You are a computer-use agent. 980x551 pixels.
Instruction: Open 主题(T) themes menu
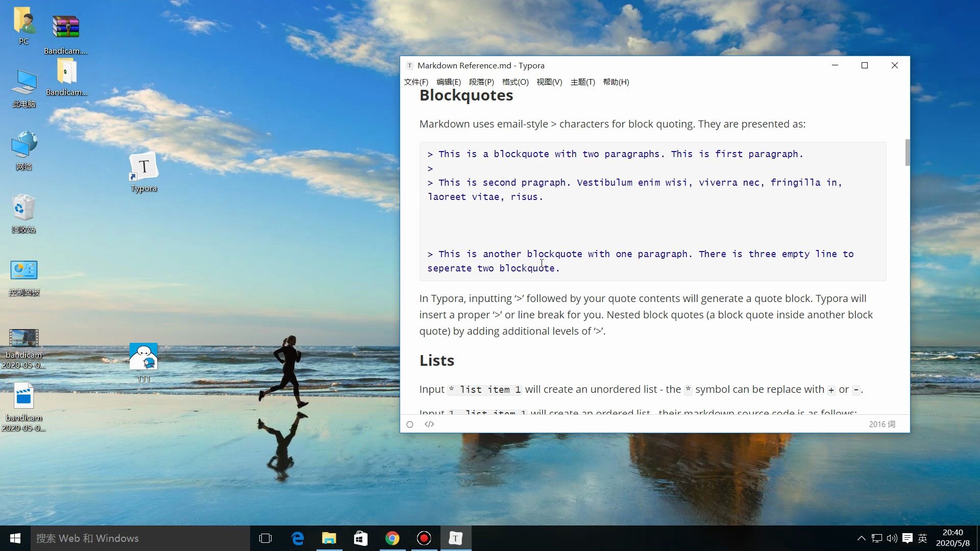581,82
